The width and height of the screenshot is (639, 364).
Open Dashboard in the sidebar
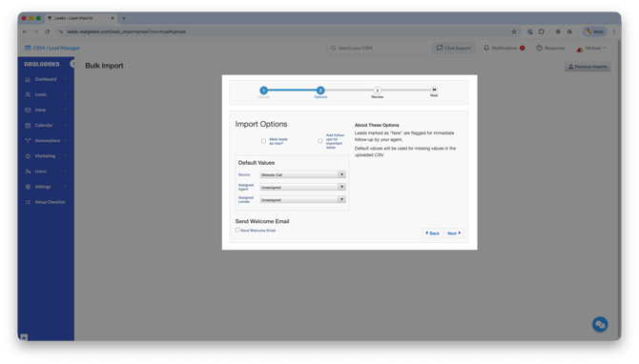[46, 79]
